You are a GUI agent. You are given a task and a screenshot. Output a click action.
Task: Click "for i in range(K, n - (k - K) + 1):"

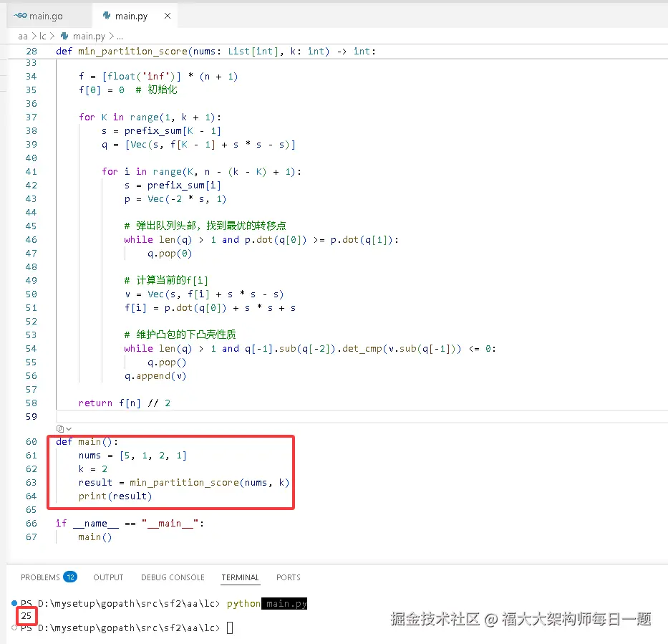[201, 172]
